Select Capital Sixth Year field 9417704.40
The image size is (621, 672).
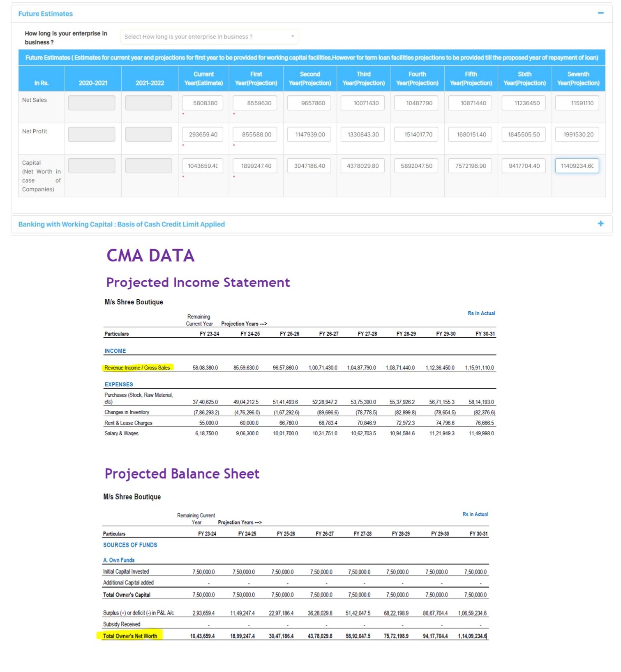[x=524, y=166]
